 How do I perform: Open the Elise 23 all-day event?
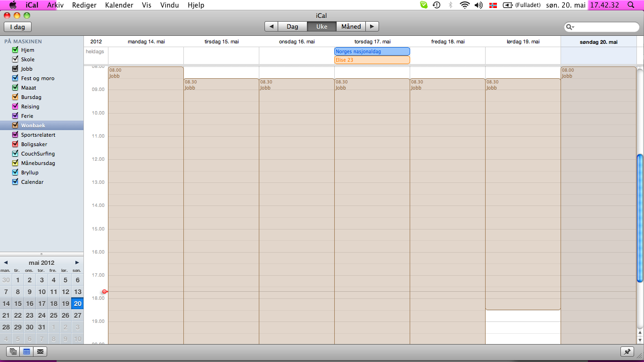372,60
